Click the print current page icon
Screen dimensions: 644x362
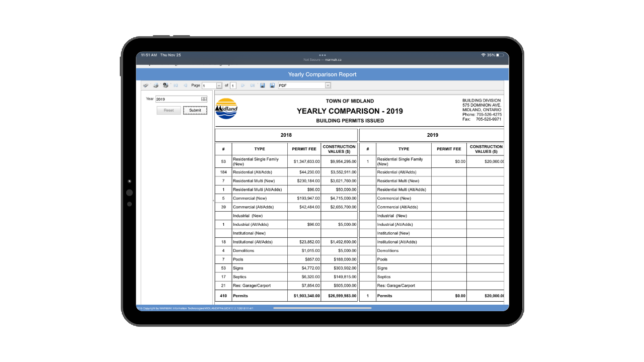pyautogui.click(x=166, y=85)
